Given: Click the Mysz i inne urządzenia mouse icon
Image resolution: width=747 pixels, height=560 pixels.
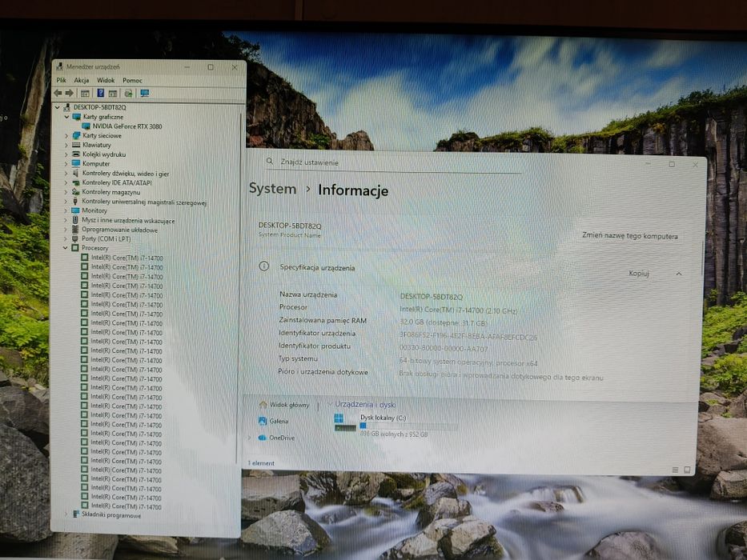Looking at the screenshot, I should pyautogui.click(x=75, y=220).
